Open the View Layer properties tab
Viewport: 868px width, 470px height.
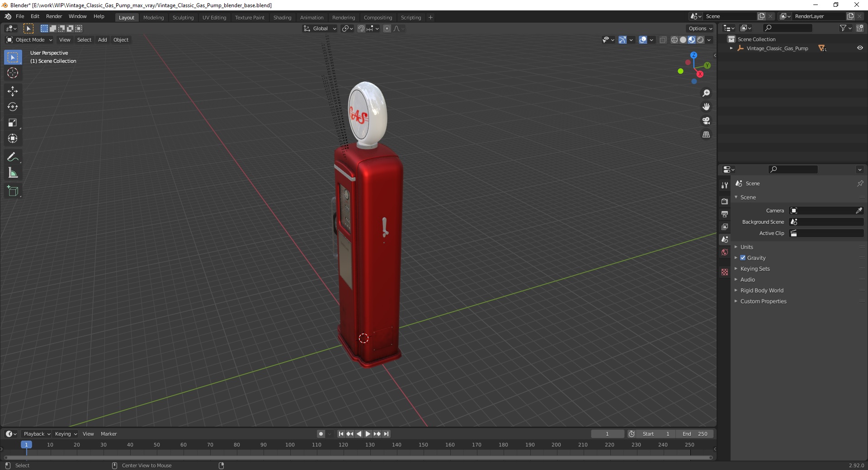[725, 226]
